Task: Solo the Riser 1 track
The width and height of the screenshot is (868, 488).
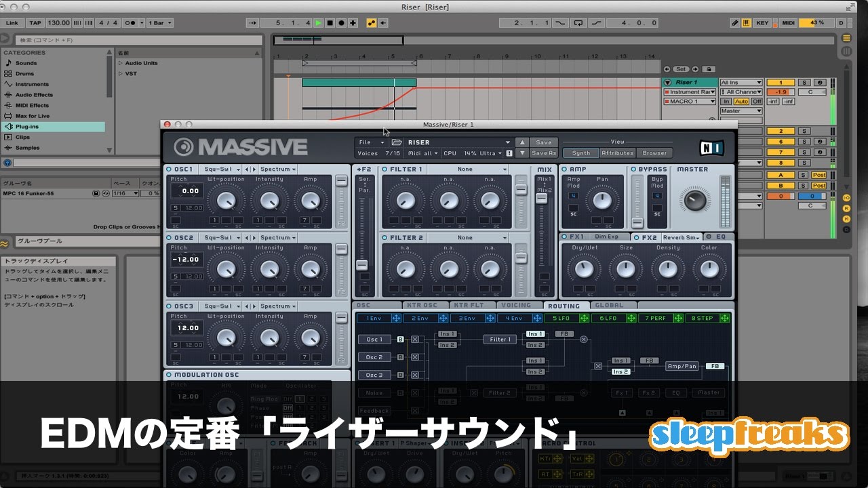Action: pyautogui.click(x=804, y=82)
